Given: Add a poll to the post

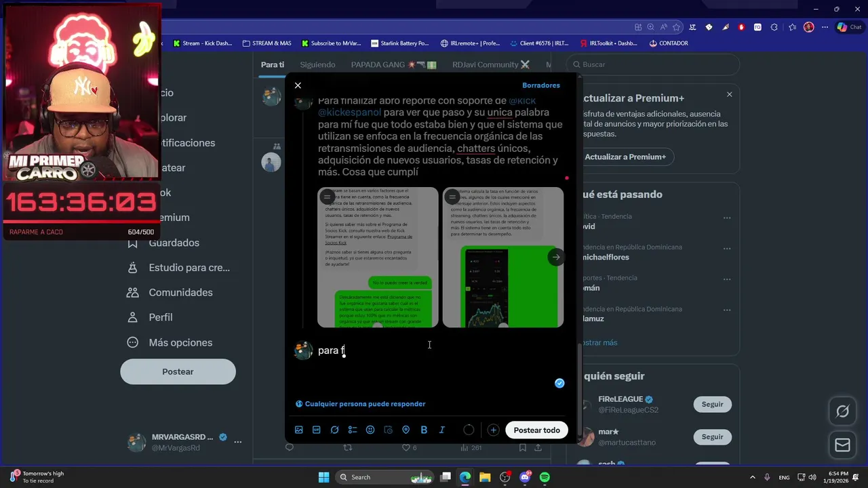Looking at the screenshot, I should (353, 430).
